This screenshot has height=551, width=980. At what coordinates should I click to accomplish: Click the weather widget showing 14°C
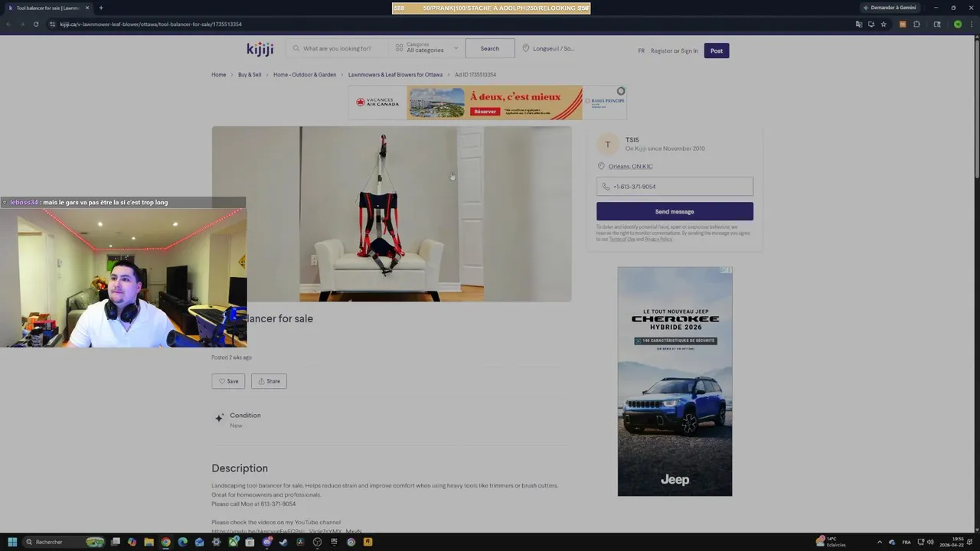[x=832, y=542]
